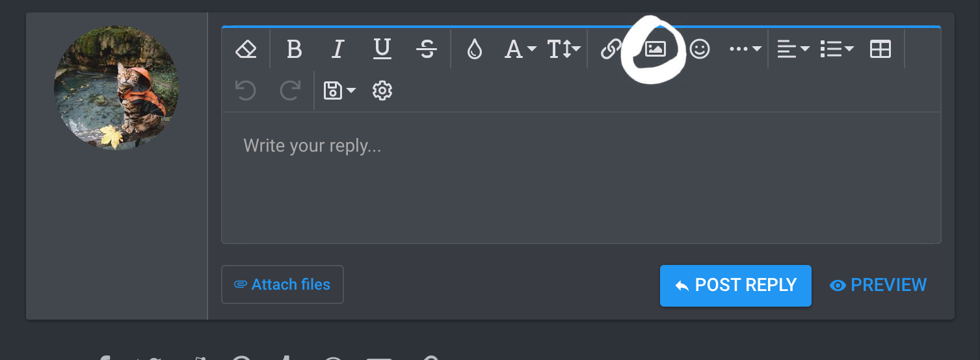Click the editor settings gear icon

pyautogui.click(x=382, y=90)
